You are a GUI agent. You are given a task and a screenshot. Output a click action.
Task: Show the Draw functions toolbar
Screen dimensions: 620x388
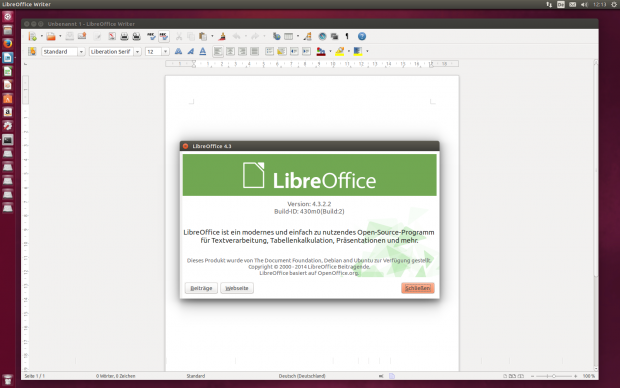308,36
